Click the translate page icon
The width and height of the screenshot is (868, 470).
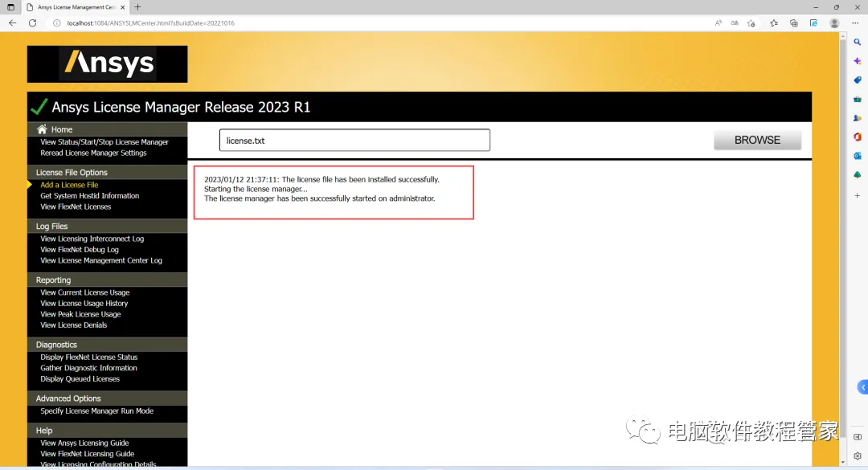(735, 23)
